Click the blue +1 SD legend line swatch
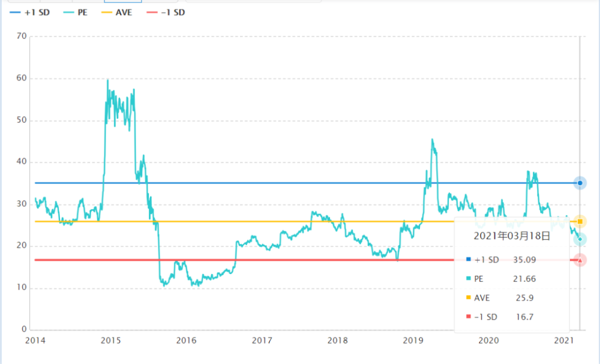 tap(16, 12)
